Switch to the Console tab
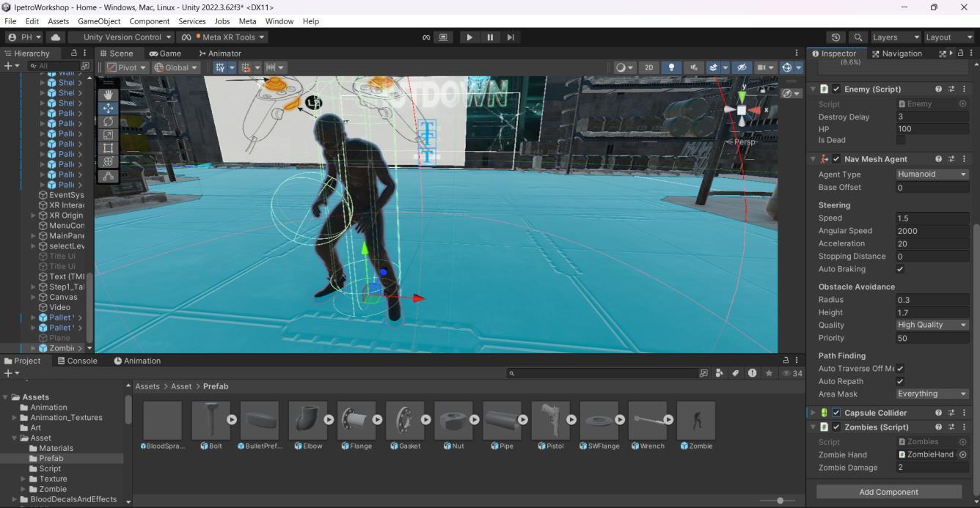This screenshot has height=508, width=980. point(77,361)
